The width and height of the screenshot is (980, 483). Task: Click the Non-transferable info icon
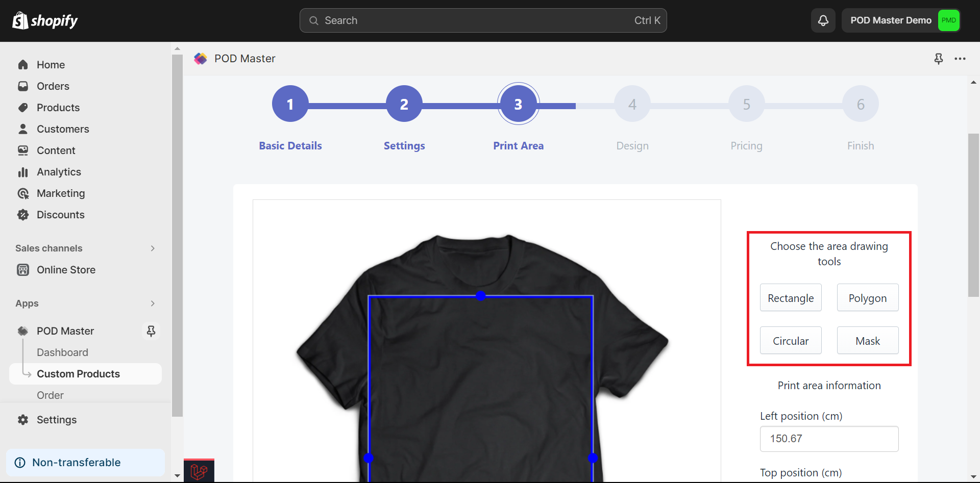click(20, 463)
